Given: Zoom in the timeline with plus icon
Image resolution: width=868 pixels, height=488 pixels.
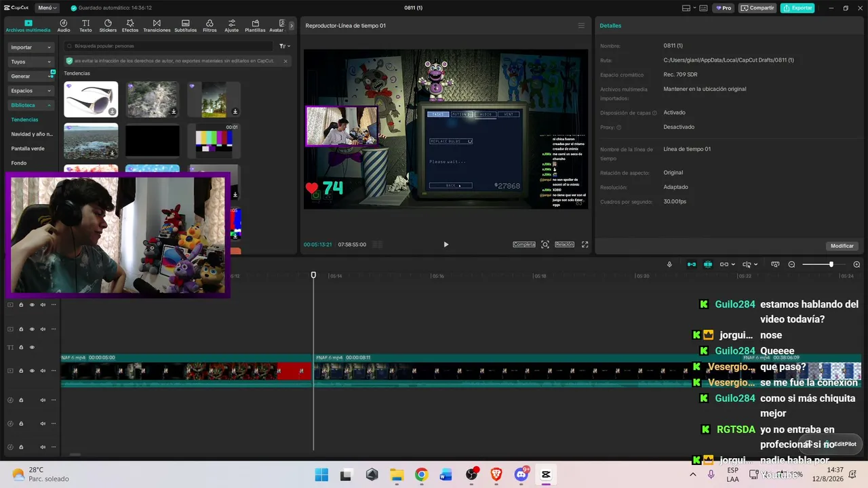Looking at the screenshot, I should coord(856,264).
